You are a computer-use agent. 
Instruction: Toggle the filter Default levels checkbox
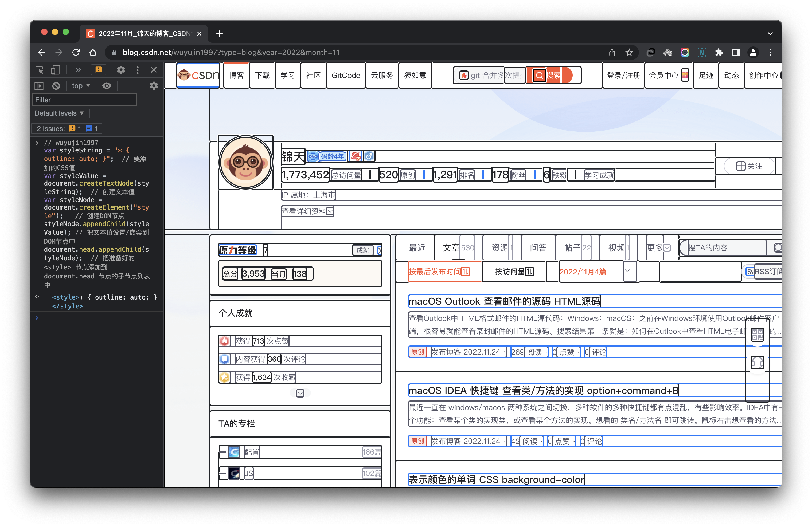[59, 113]
